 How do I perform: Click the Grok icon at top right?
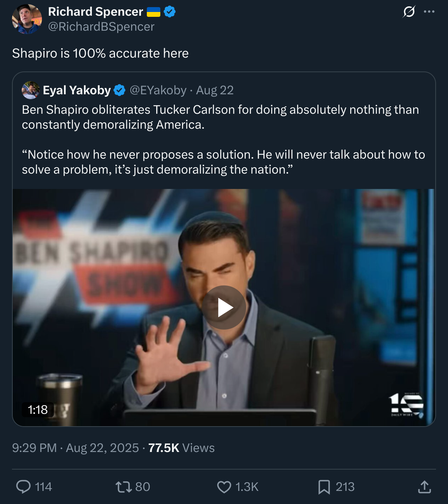point(409,12)
